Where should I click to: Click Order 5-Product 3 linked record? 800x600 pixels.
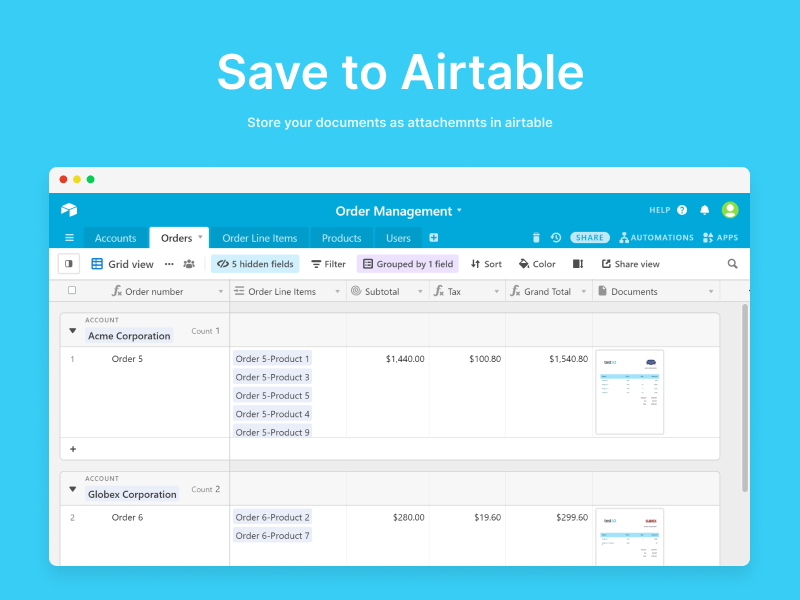pos(272,377)
